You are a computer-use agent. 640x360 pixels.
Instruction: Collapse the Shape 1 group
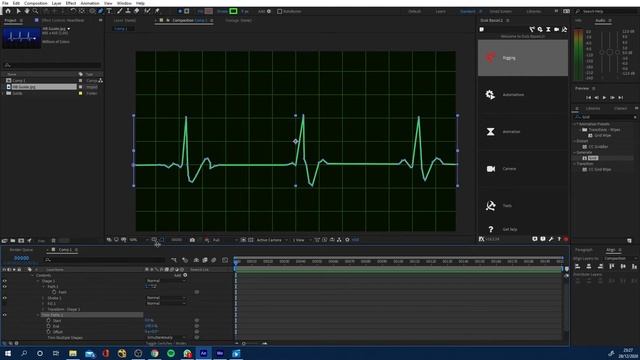pyautogui.click(x=38, y=281)
